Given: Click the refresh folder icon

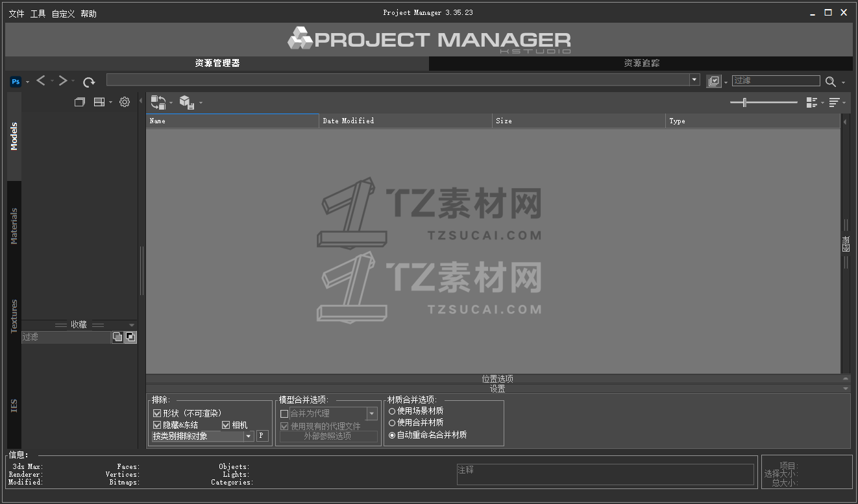Looking at the screenshot, I should point(89,82).
